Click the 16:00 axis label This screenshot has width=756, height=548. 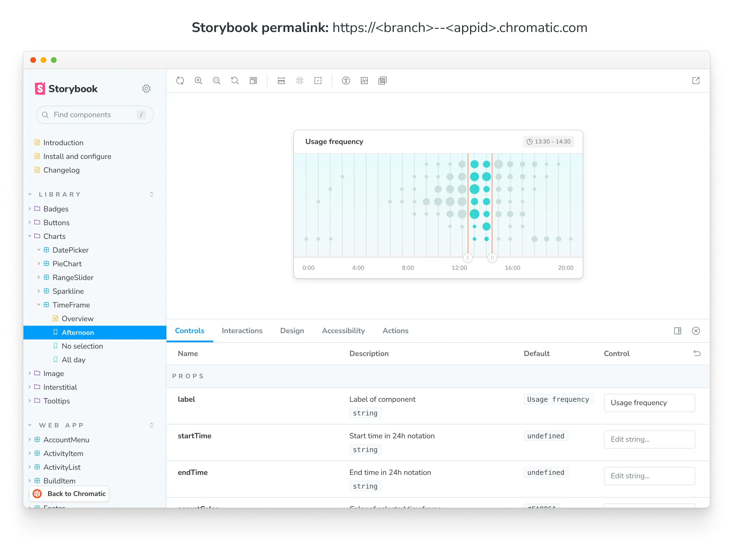coord(513,268)
